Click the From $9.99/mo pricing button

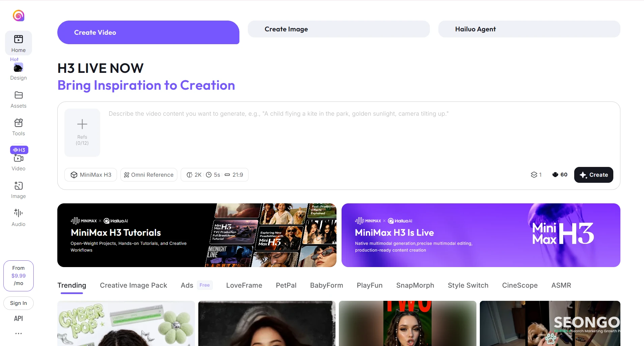19,276
